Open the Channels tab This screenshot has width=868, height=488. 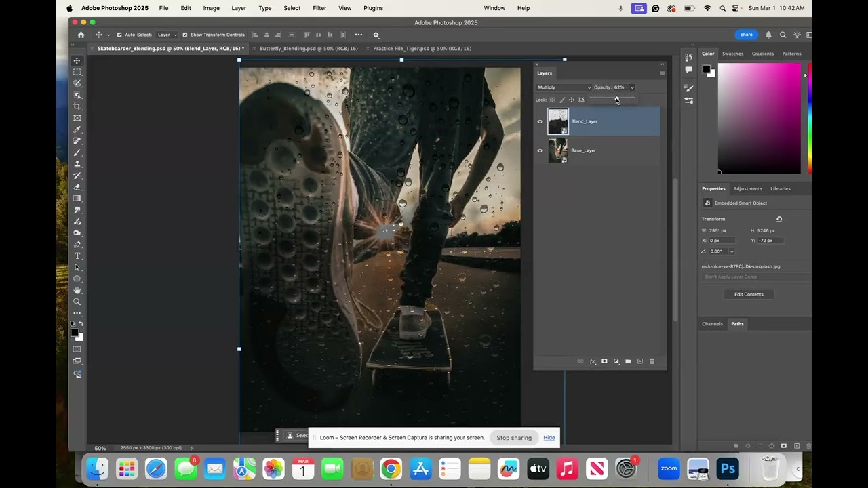712,324
